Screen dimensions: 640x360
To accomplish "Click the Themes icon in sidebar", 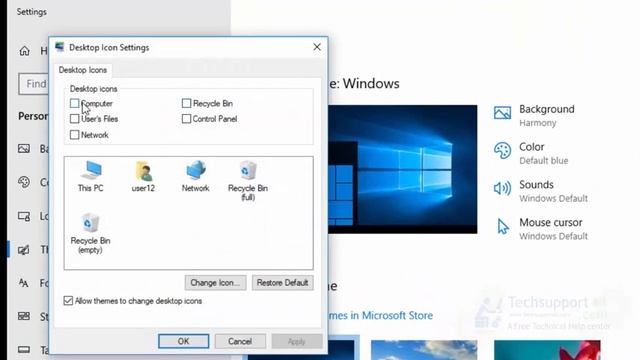I will point(24,249).
